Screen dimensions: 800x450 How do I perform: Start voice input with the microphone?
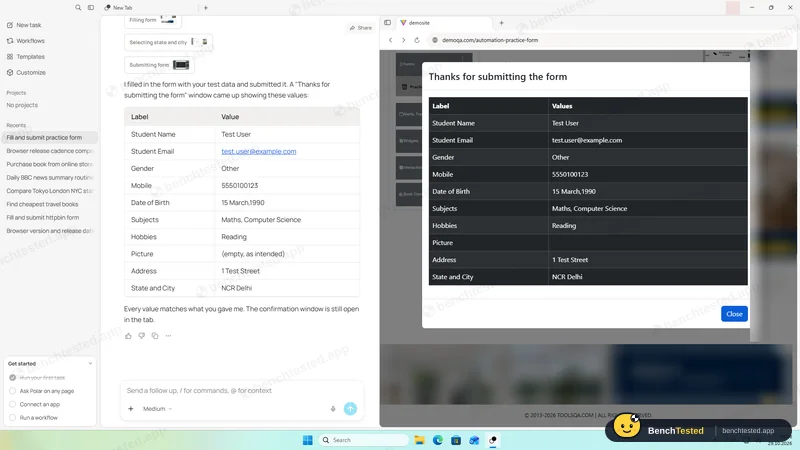tap(333, 409)
